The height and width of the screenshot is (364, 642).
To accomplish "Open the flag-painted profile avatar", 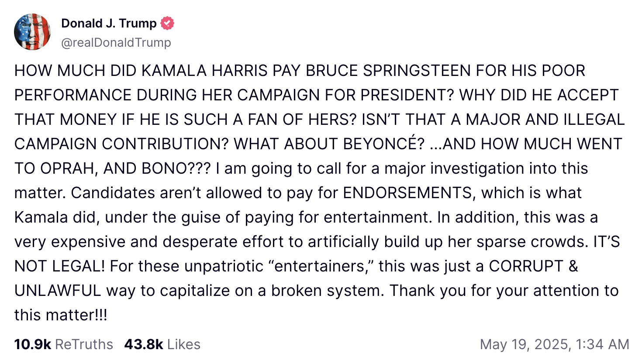I will [32, 32].
